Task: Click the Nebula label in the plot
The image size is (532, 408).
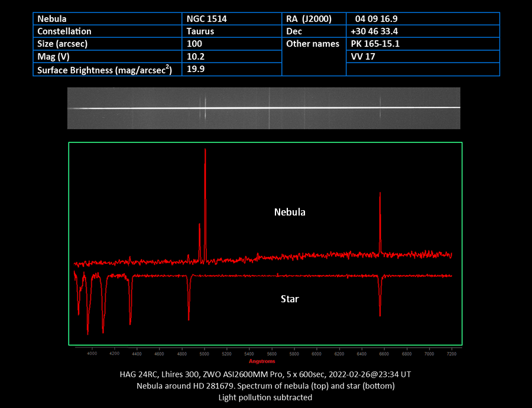Action: point(290,212)
